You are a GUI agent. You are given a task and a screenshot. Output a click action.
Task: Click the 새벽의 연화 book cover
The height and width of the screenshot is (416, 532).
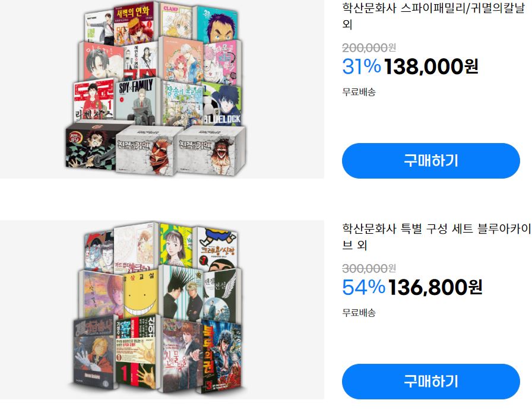coord(134,24)
